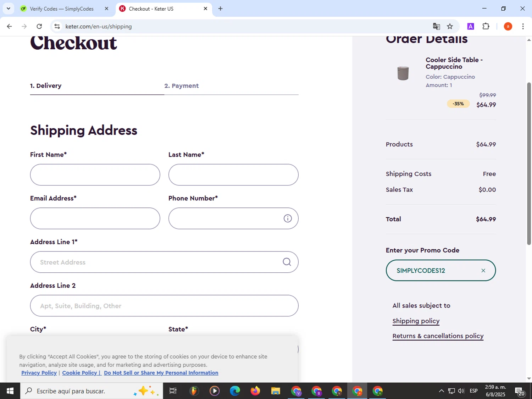Click the promo code input field
532x399 pixels.
[440, 270]
